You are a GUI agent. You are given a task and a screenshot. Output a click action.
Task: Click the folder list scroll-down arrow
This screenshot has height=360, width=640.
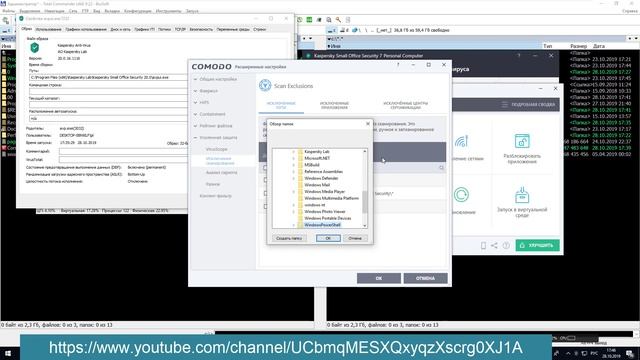pyautogui.click(x=364, y=226)
